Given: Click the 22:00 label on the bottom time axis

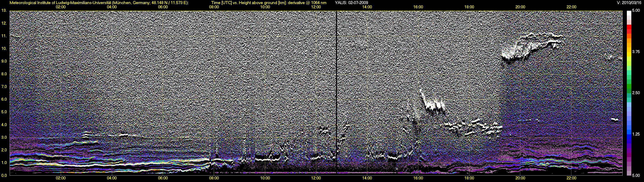Looking at the screenshot, I should [x=571, y=178].
